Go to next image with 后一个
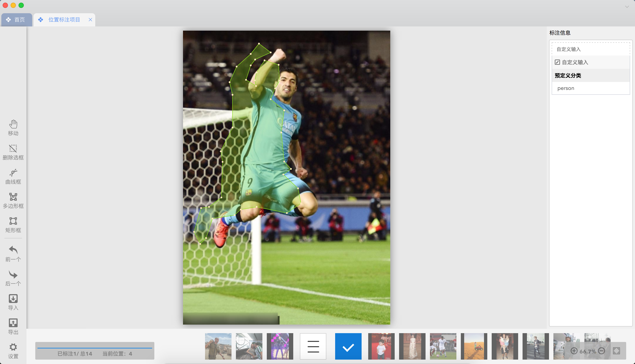 coord(13,278)
